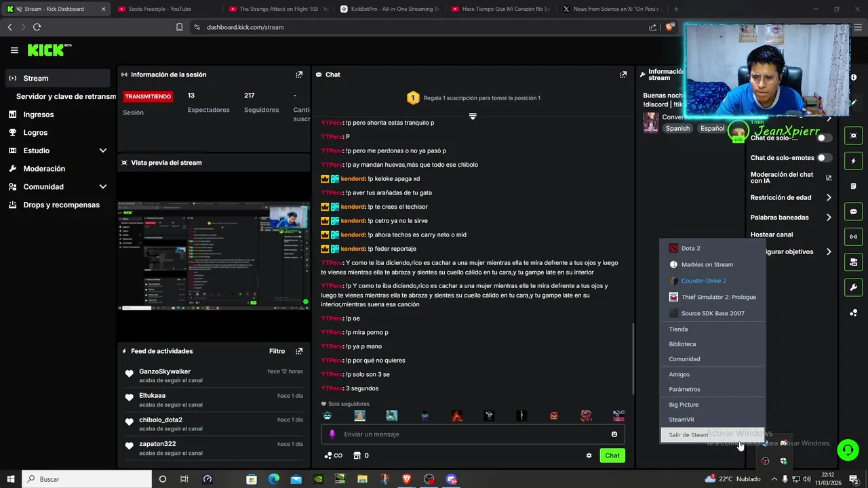868x488 pixels.
Task: Click GanzoSkywalker in activity feed
Action: pos(165,371)
